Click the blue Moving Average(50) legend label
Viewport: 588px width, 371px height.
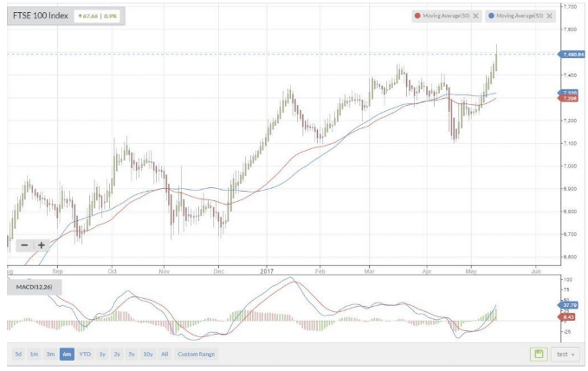520,16
